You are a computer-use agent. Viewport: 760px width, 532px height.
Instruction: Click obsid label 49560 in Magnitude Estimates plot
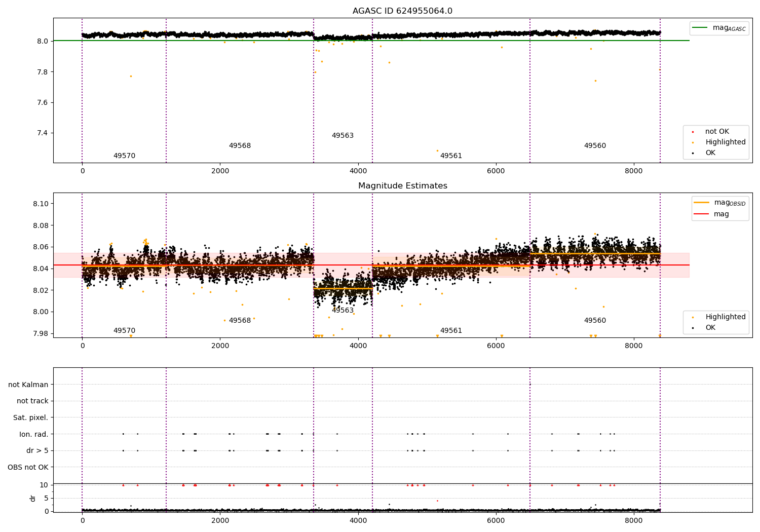595,321
